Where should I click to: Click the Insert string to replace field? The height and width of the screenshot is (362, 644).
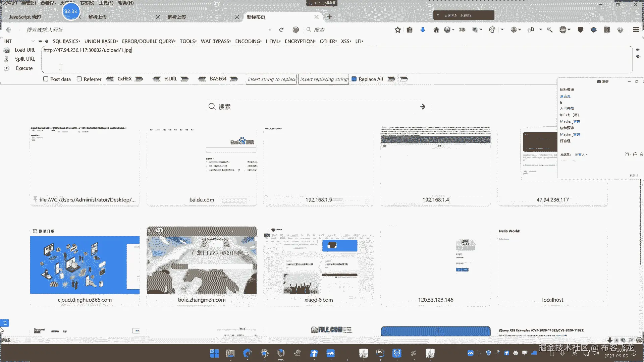click(x=271, y=79)
